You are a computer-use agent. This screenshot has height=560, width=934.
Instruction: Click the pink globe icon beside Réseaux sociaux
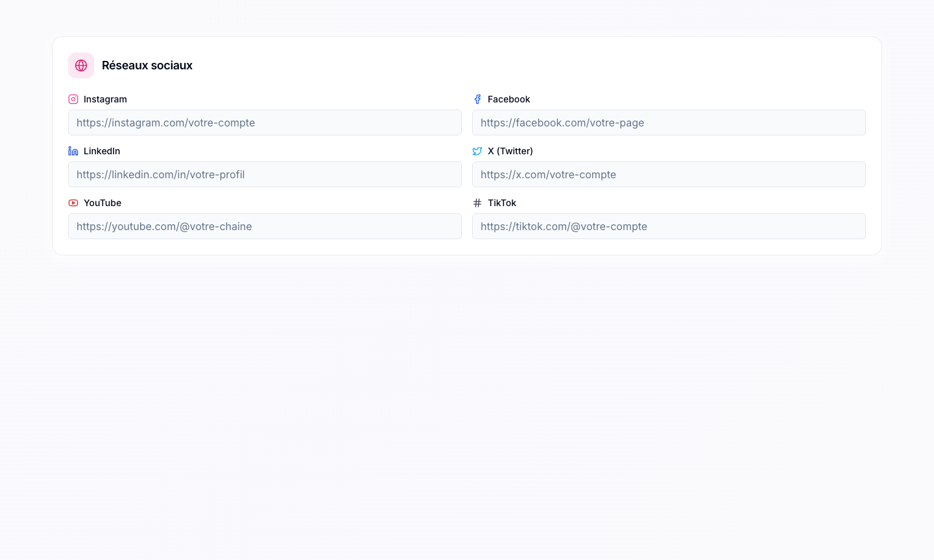coord(81,65)
